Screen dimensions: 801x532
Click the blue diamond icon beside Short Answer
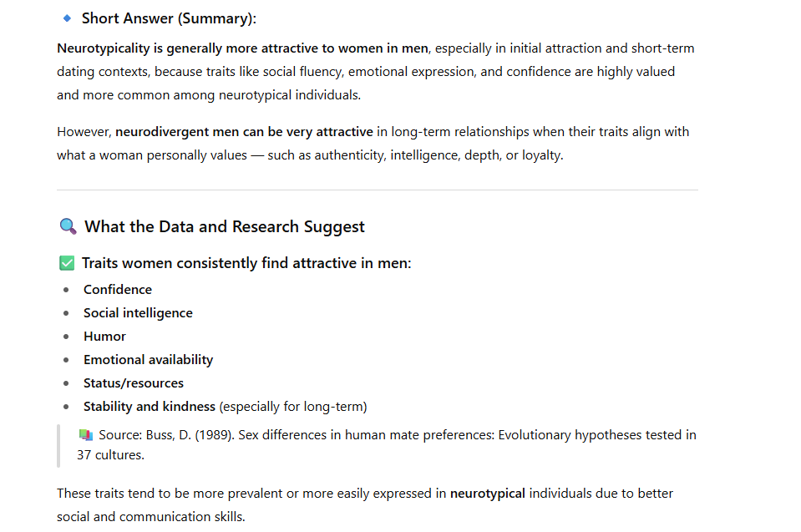click(67, 18)
